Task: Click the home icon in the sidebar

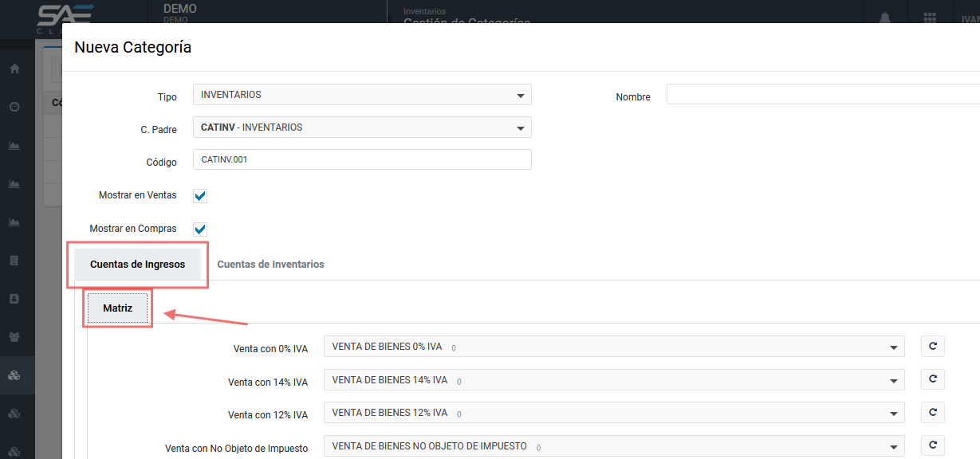Action: [14, 69]
